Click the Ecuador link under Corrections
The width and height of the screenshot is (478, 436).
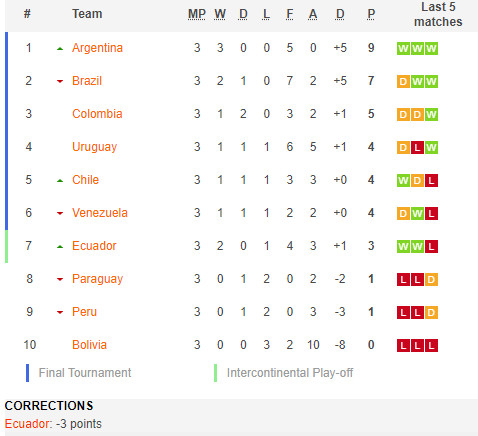pyautogui.click(x=28, y=424)
